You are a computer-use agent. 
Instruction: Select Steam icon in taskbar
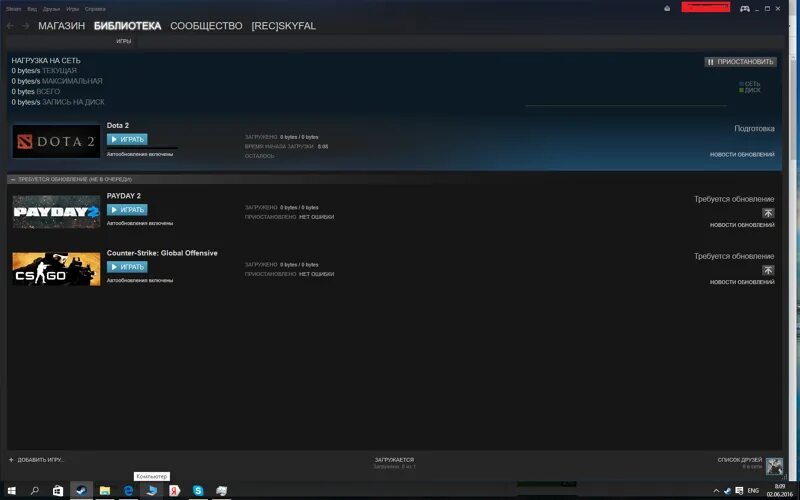tap(81, 490)
